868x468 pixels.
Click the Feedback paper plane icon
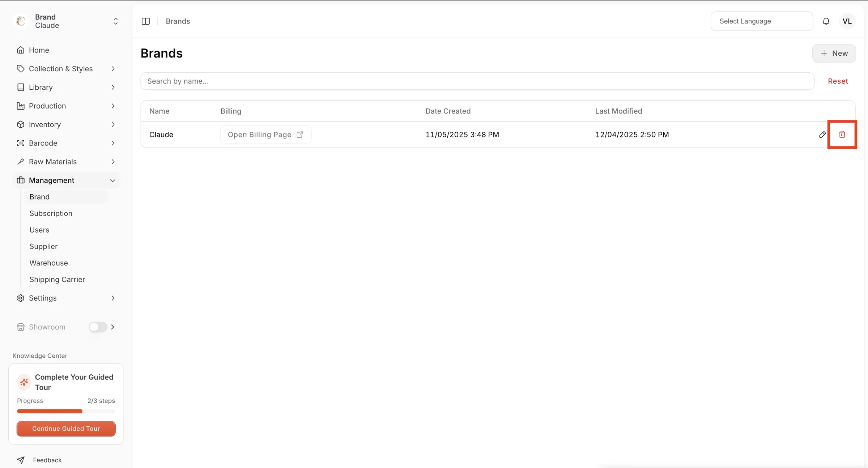click(21, 460)
